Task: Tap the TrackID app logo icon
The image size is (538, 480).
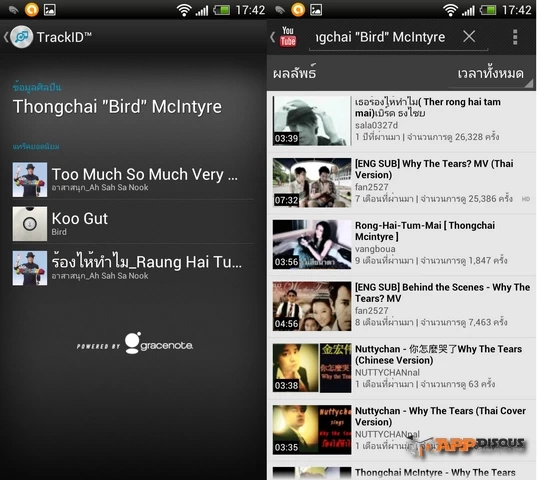Action: click(21, 37)
